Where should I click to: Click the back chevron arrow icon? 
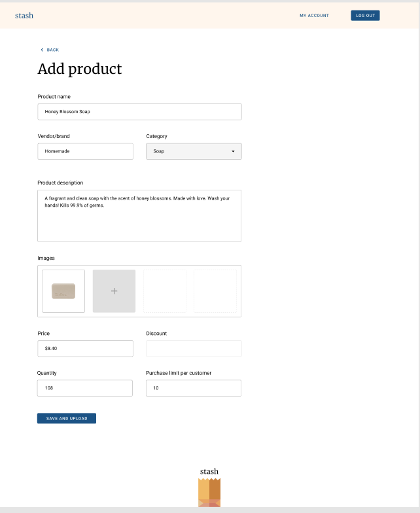(x=42, y=50)
